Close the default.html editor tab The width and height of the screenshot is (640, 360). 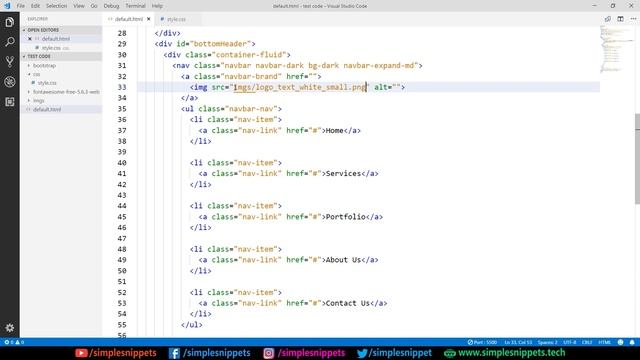[x=149, y=19]
